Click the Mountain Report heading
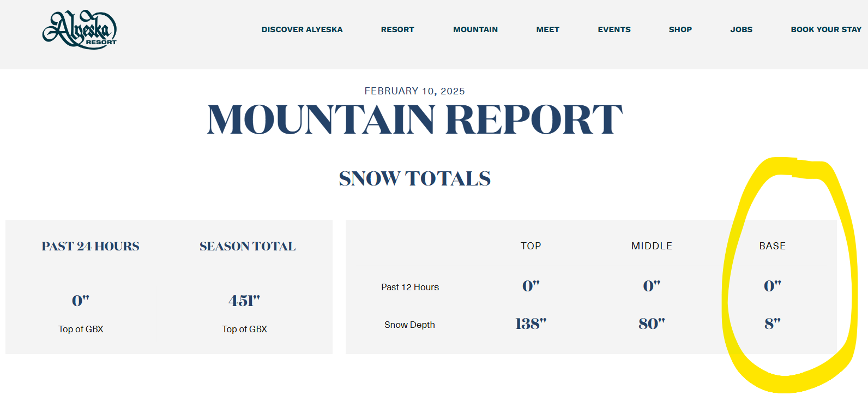868x395 pixels. pos(414,119)
